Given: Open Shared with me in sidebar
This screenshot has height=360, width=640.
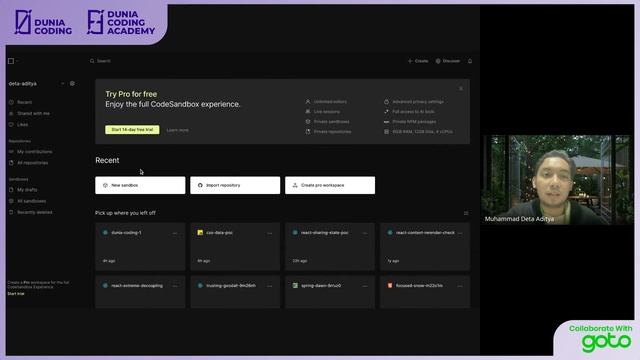Looking at the screenshot, I should click(x=33, y=113).
